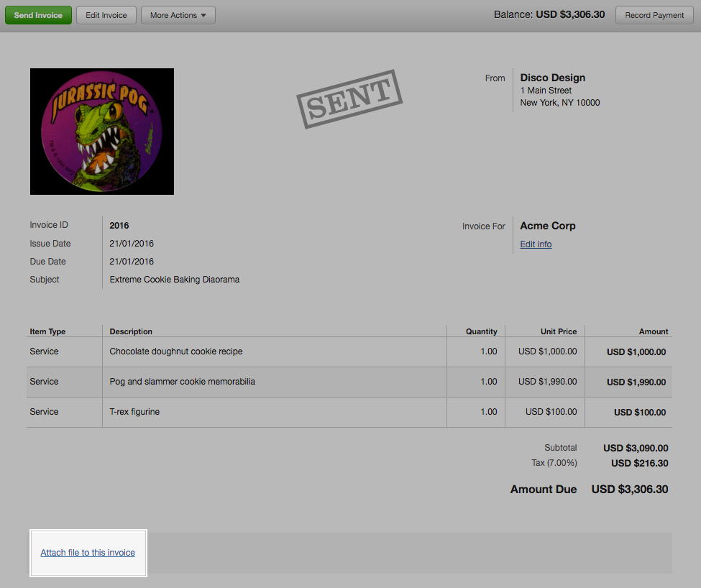Open the Send Invoice button

[x=38, y=14]
